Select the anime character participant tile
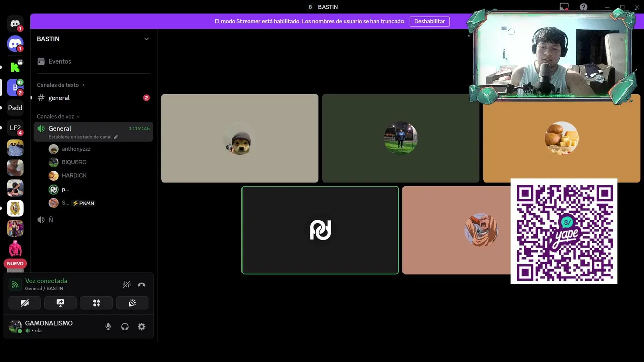Image resolution: width=644 pixels, height=362 pixels. [456, 230]
